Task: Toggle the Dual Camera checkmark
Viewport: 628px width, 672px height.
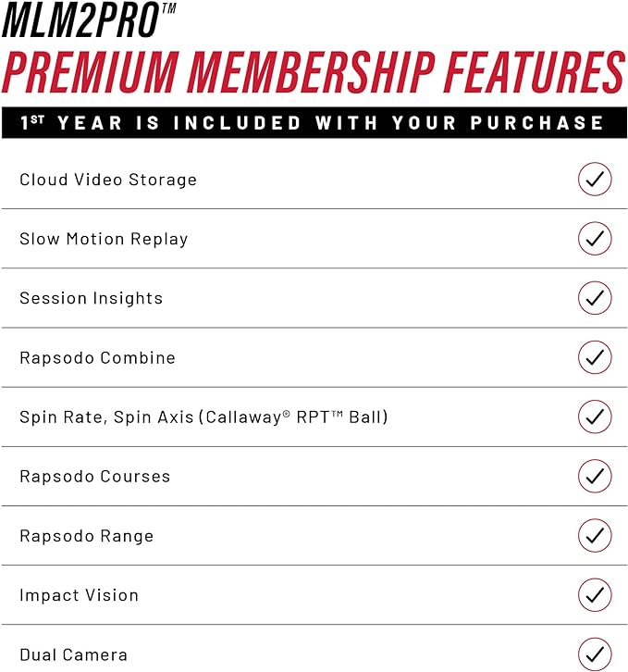Action: [x=595, y=653]
